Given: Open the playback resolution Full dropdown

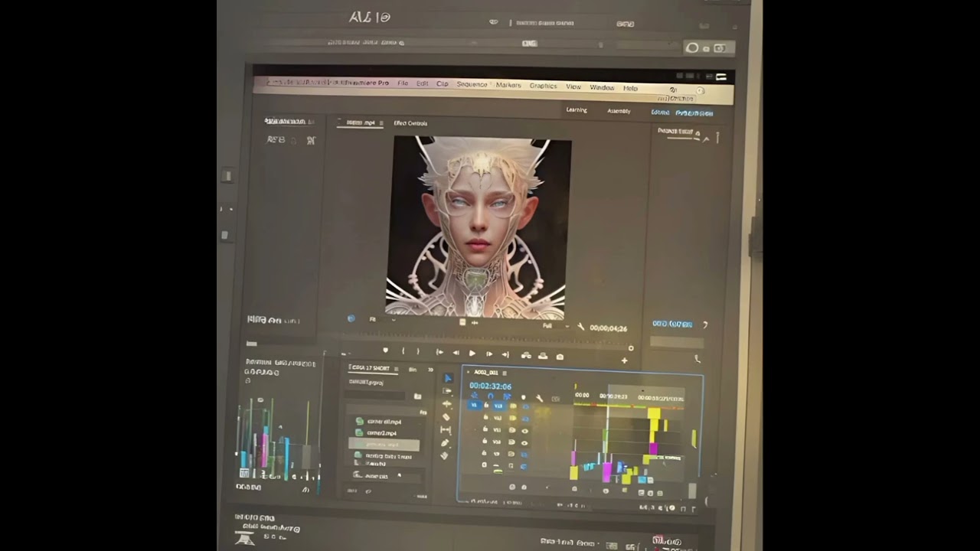Looking at the screenshot, I should [554, 326].
